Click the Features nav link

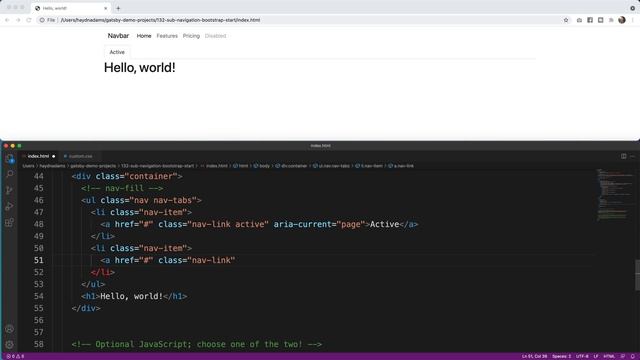click(x=167, y=36)
